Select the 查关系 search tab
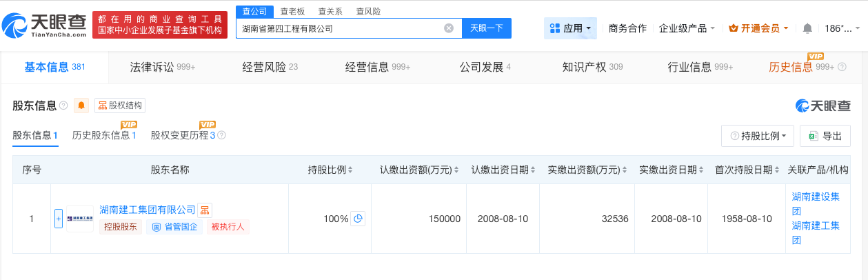 coord(330,11)
